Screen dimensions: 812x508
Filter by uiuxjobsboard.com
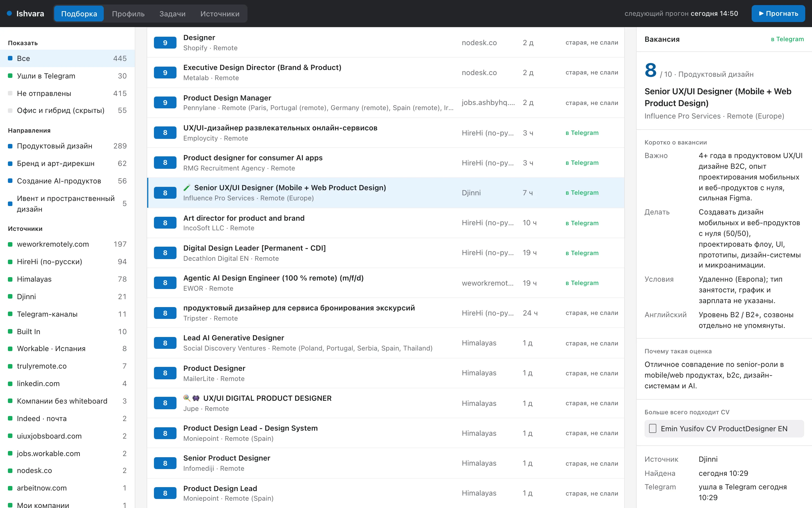67,436
